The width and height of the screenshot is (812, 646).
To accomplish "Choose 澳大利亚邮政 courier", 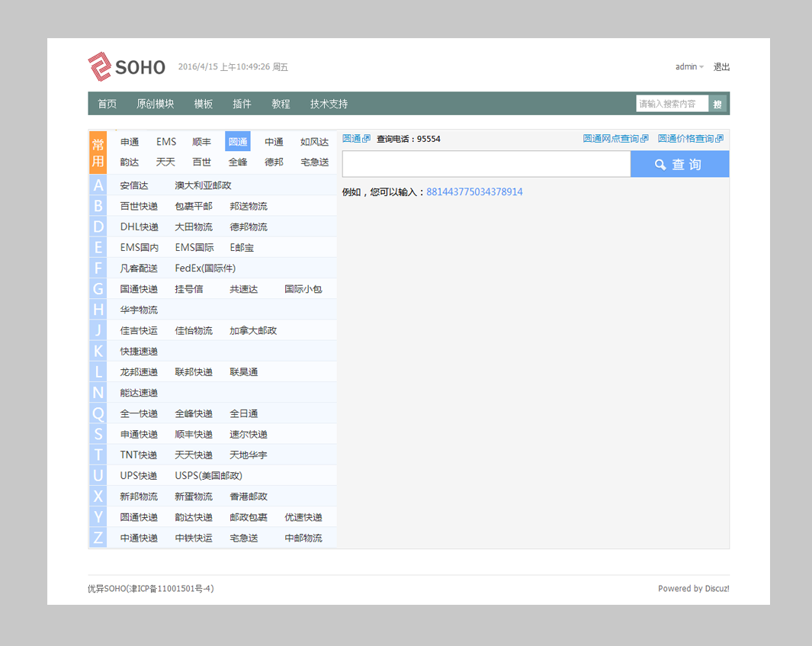I will point(203,185).
